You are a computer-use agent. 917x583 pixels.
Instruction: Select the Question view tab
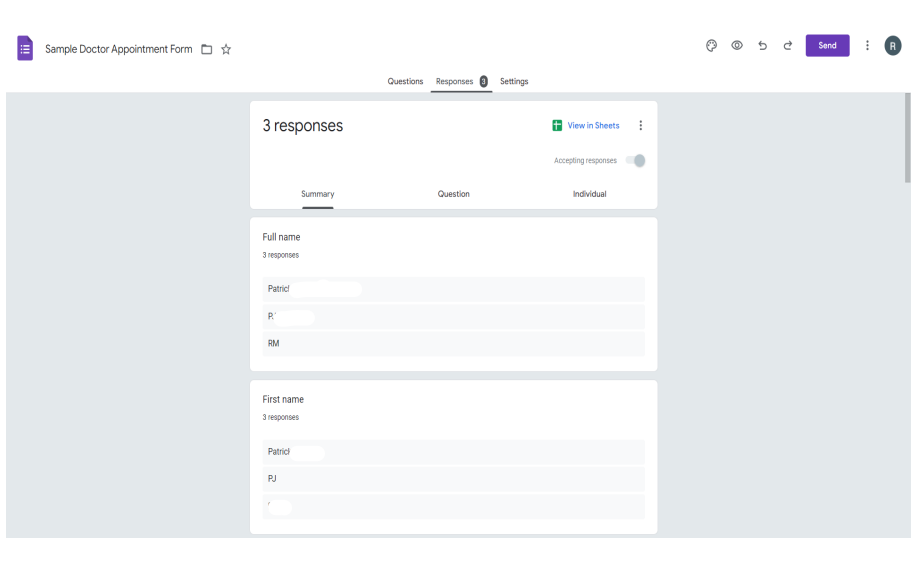point(453,194)
